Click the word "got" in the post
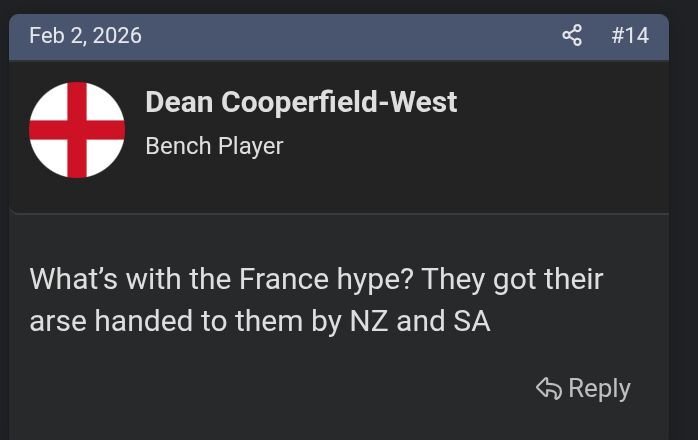The height and width of the screenshot is (440, 698). (515, 278)
